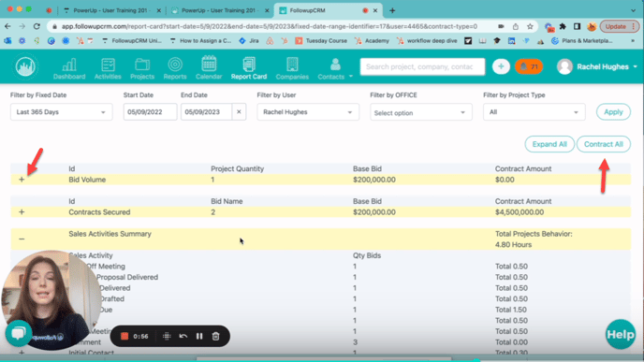Open the Plans & Marketplace bookmark
Viewport: 644px width, 362px height.
(x=582, y=40)
